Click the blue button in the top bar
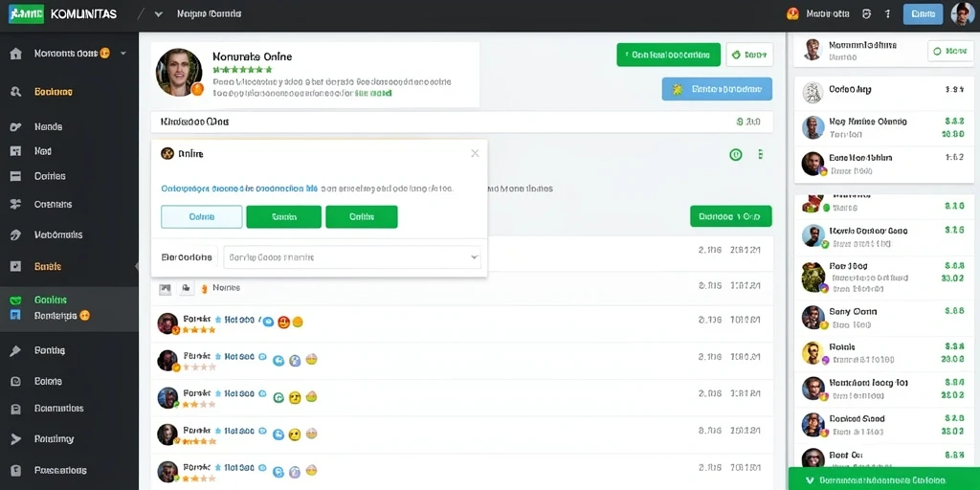The image size is (980, 490). 924,13
